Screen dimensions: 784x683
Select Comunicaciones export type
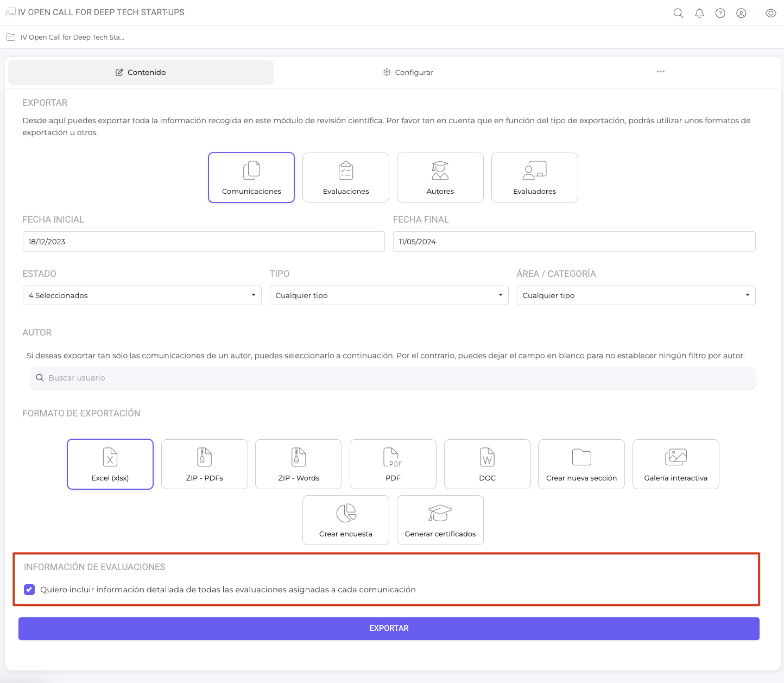(251, 178)
